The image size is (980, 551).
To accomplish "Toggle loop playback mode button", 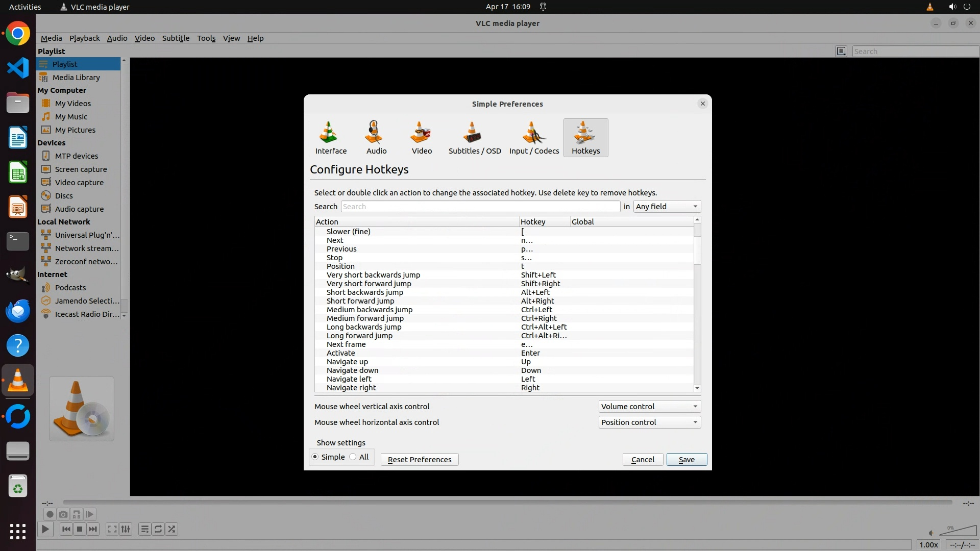I will click(x=158, y=529).
